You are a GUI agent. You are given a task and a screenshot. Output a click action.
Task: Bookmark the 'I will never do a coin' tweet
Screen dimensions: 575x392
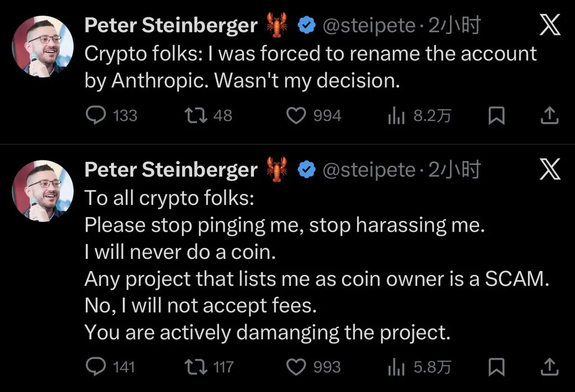tap(496, 367)
